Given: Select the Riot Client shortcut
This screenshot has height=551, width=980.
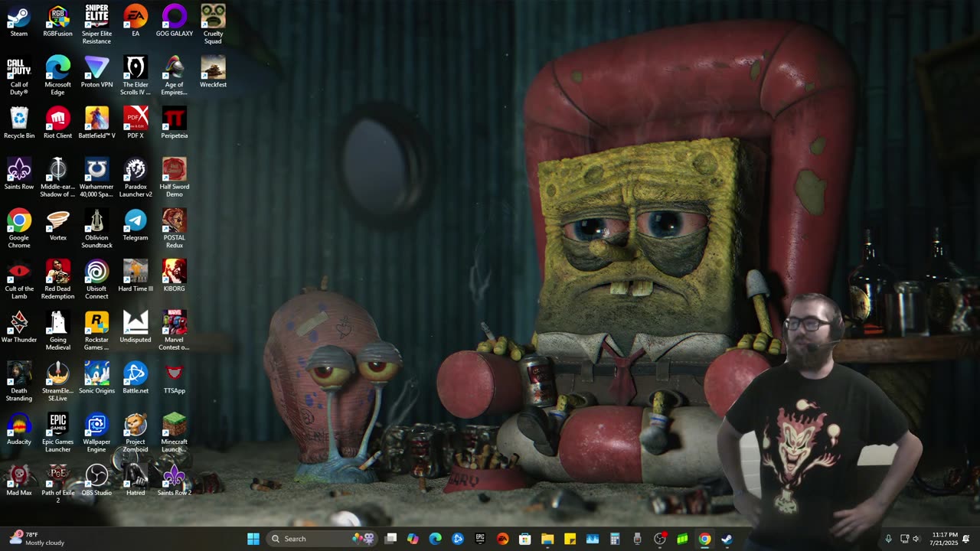Looking at the screenshot, I should pos(58,123).
